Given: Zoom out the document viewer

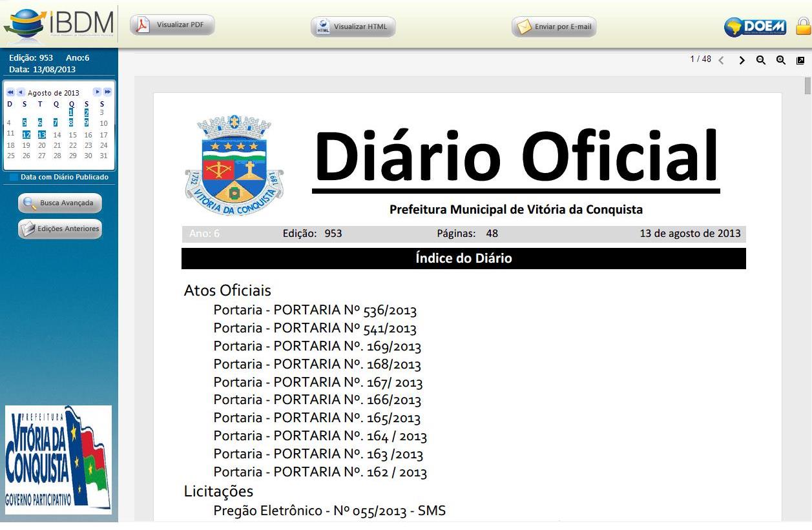Looking at the screenshot, I should tap(761, 60).
